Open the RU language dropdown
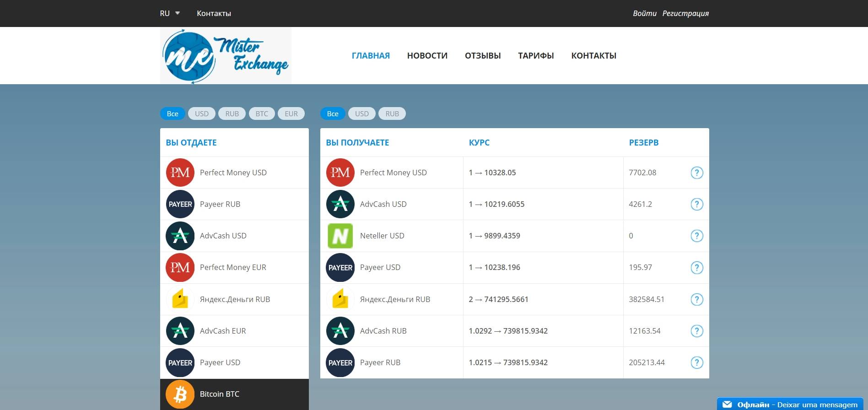The height and width of the screenshot is (410, 868). pos(170,13)
